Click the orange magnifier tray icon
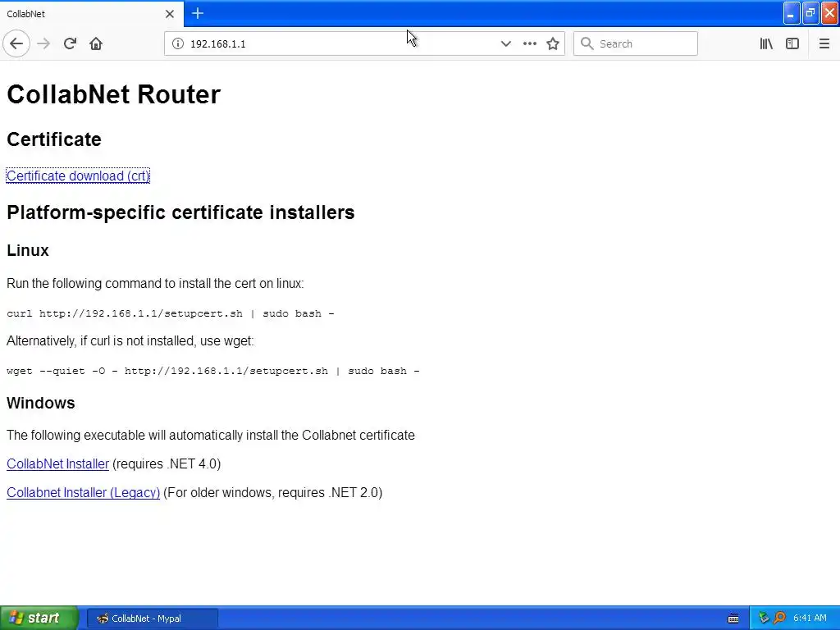Viewport: 840px width, 630px height. click(x=779, y=619)
